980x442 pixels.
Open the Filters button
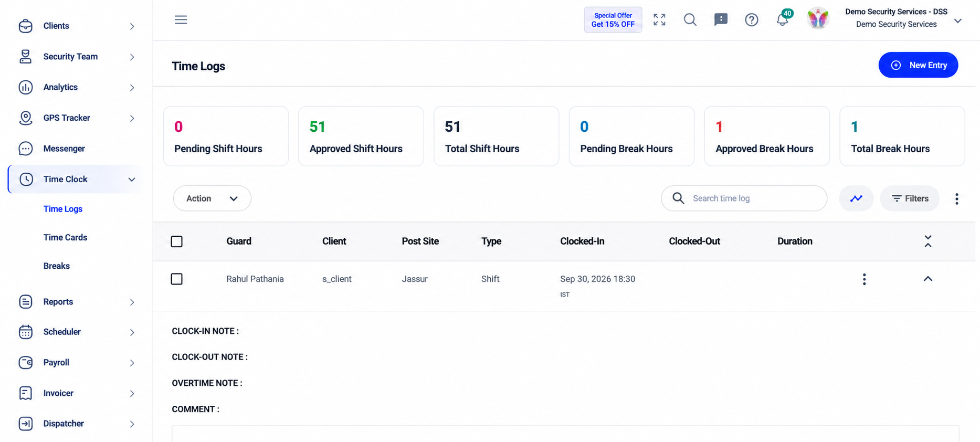click(x=910, y=198)
